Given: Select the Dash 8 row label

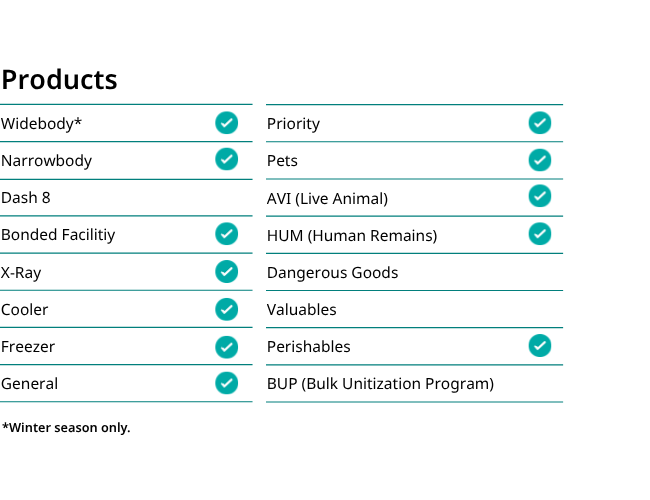Looking at the screenshot, I should pos(26,198).
